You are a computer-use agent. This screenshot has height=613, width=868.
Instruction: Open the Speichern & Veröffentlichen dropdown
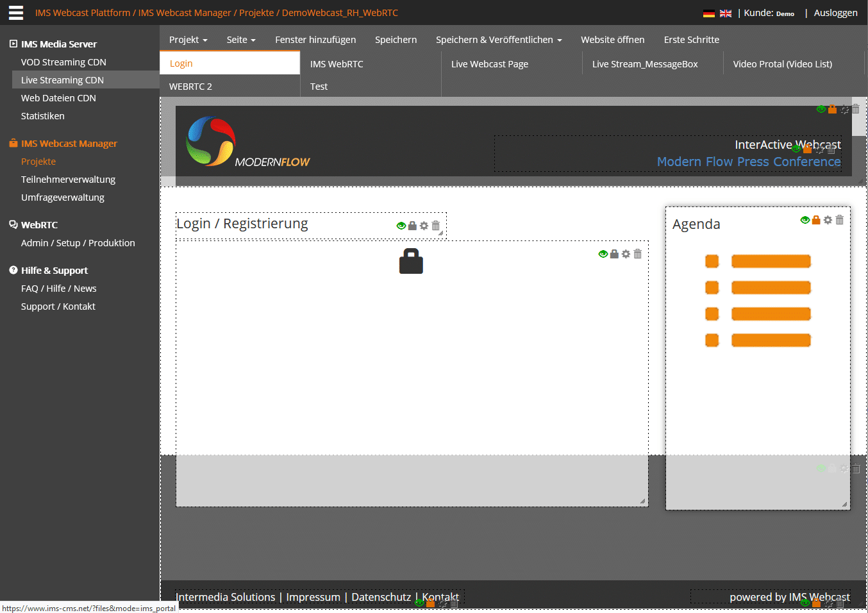click(x=498, y=40)
